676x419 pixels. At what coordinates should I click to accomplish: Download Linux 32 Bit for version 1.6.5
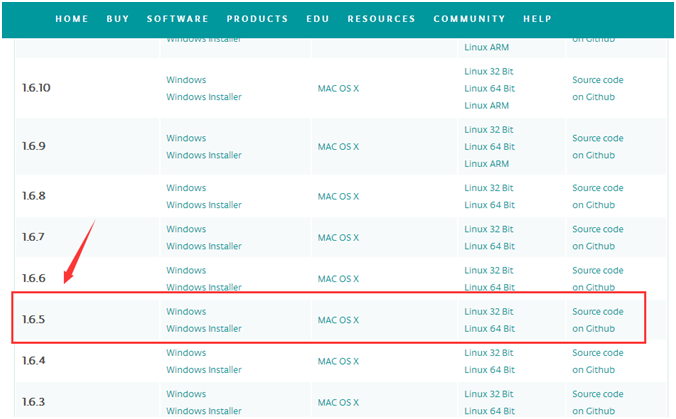pos(489,311)
